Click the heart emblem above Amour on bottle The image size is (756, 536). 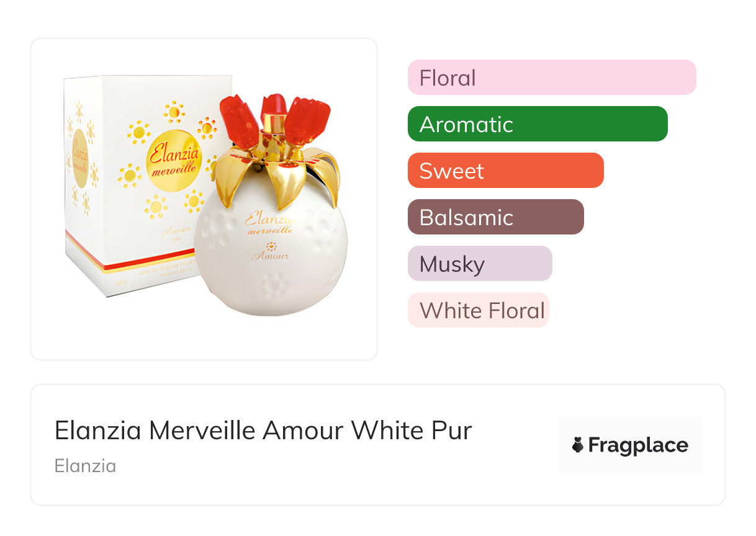tap(270, 246)
